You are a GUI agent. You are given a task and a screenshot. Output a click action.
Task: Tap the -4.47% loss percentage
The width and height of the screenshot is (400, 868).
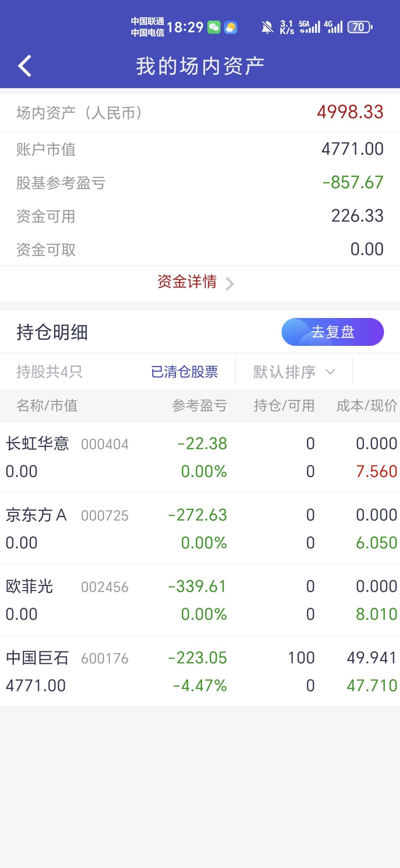click(200, 685)
